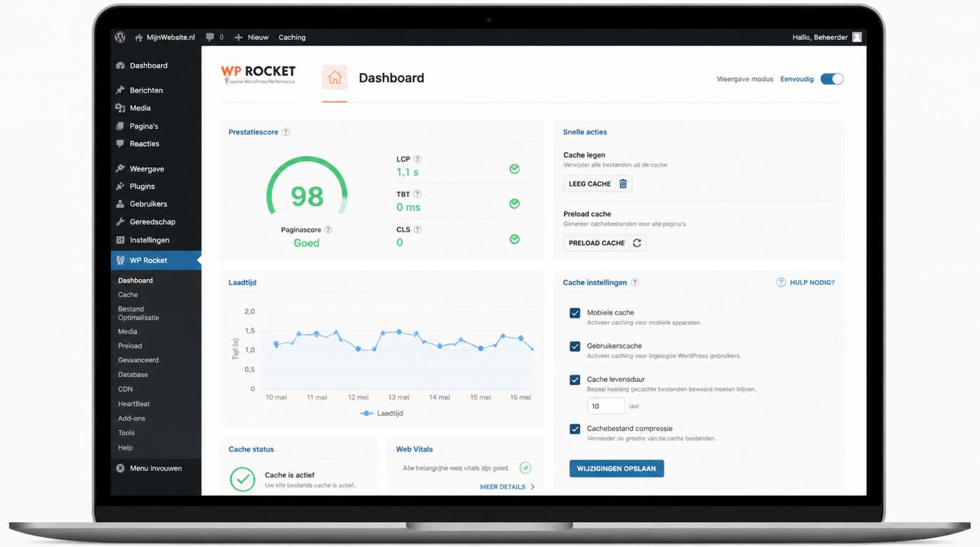Click the Gereedschap wrench icon

tap(120, 222)
